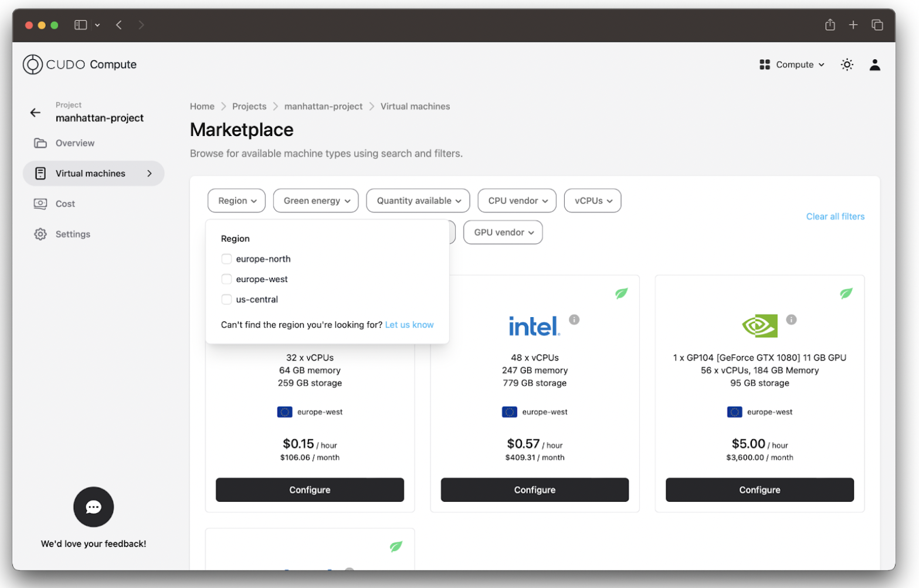Expand sidebar dropdown chevron in browser toolbar
Screen dimensions: 919x588
pyautogui.click(x=97, y=25)
